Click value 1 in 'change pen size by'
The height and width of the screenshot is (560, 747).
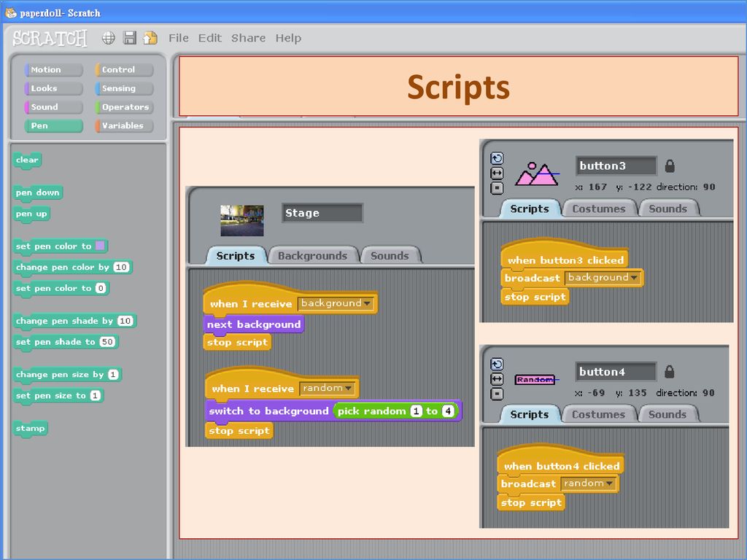[113, 374]
